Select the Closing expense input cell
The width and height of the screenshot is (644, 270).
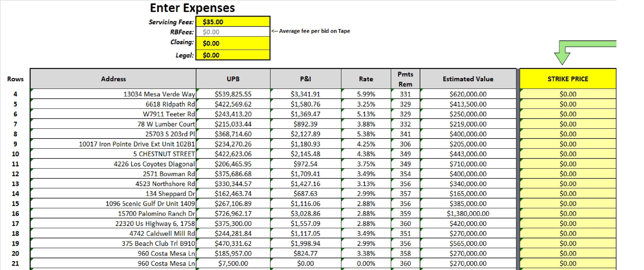(233, 43)
